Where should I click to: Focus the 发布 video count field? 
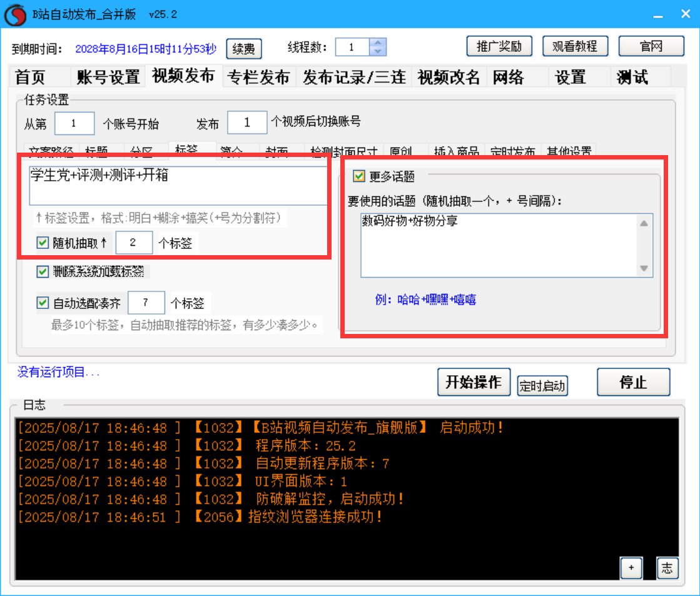coord(247,123)
